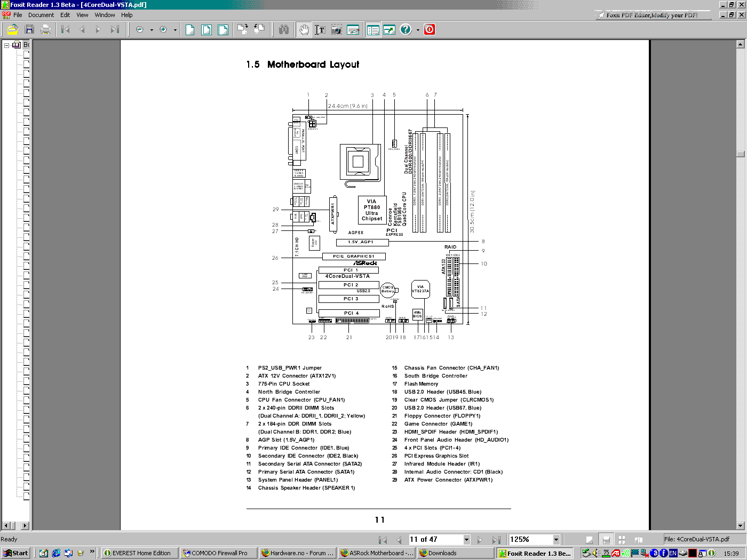Click the bookmarks panel horizontal scrollbar track
This screenshot has height=560, width=747.
coord(16,525)
